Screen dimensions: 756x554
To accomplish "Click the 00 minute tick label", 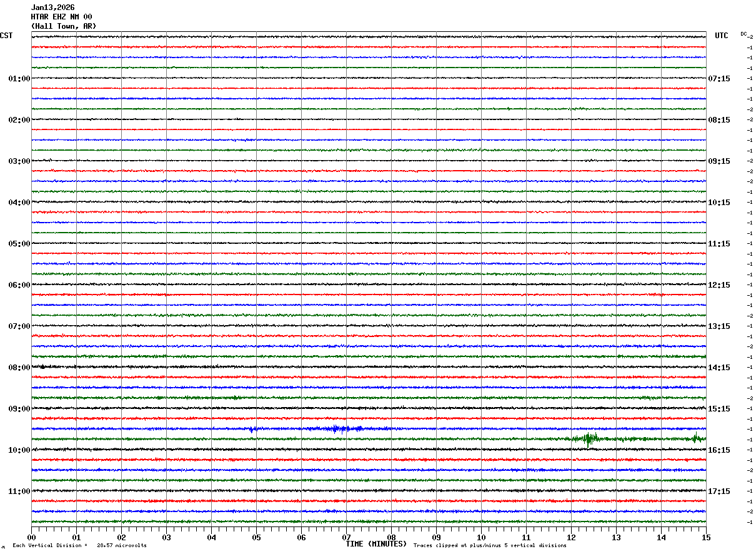I will (x=31, y=537).
